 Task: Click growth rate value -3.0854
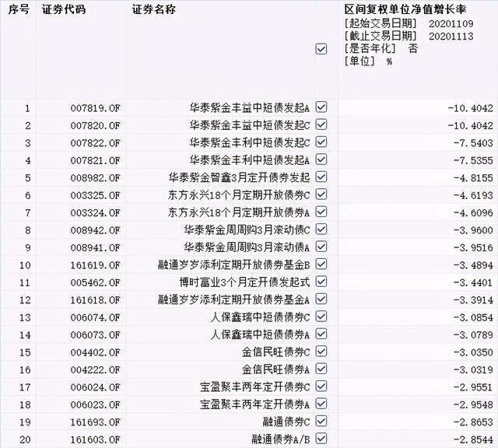pyautogui.click(x=473, y=318)
